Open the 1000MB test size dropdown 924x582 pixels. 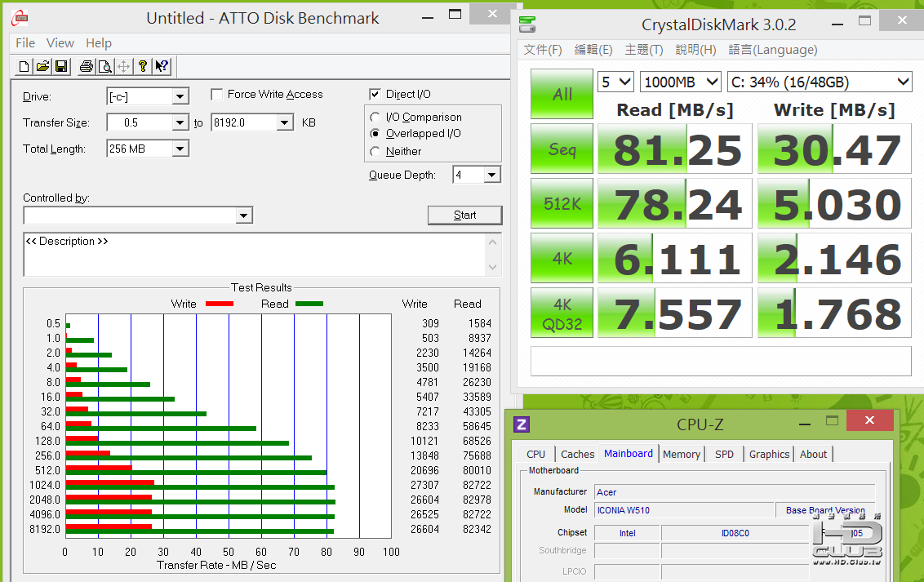[712, 82]
